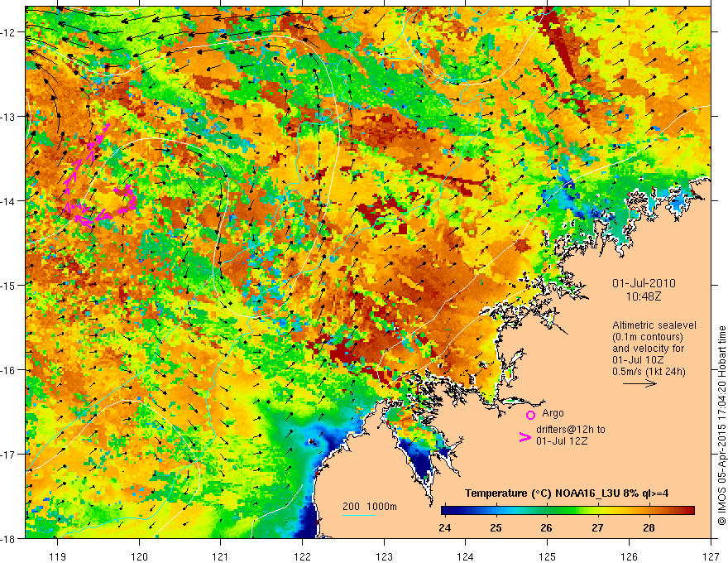The height and width of the screenshot is (563, 728).
Task: Click the "01-Jul 12Z" legend text
Action: coord(562,440)
